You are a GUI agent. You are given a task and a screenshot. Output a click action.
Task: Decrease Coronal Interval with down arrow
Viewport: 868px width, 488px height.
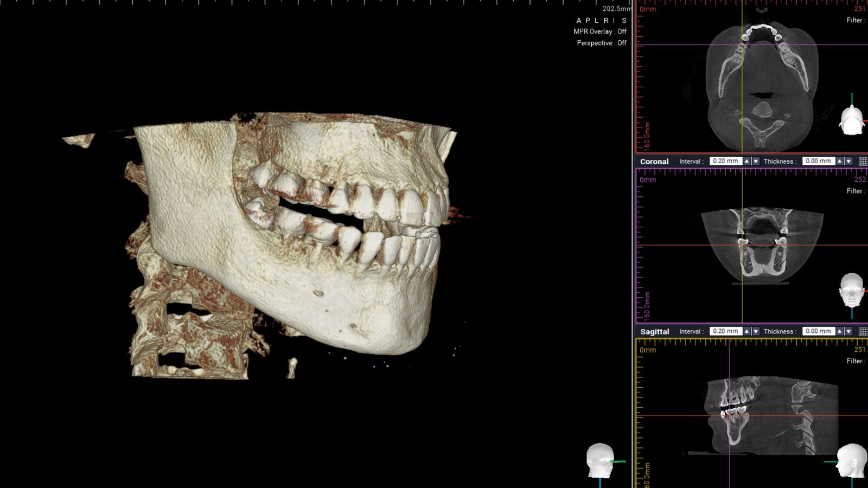[x=756, y=162]
